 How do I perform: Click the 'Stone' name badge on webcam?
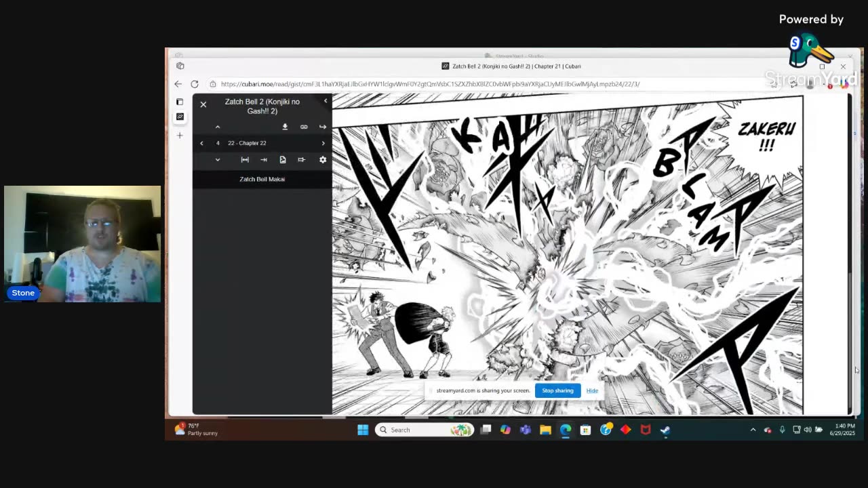[23, 293]
